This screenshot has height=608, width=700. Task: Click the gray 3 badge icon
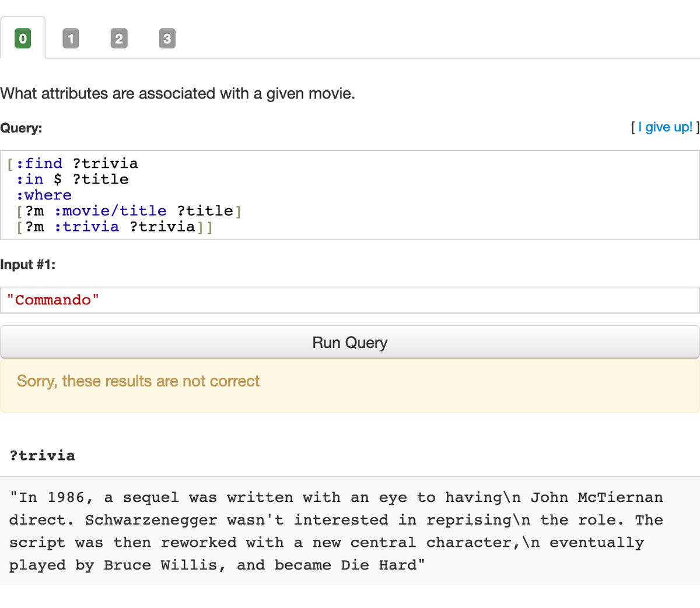pos(167,38)
